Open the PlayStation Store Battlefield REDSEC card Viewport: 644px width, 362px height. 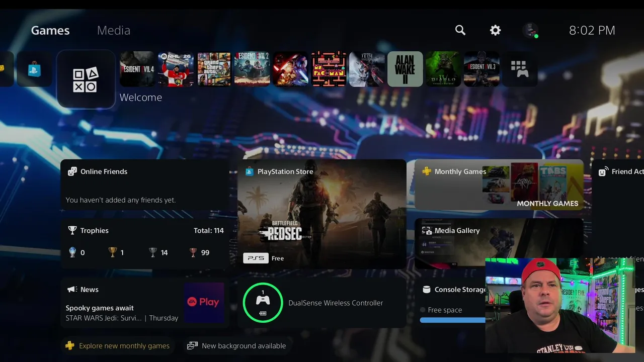pyautogui.click(x=322, y=214)
